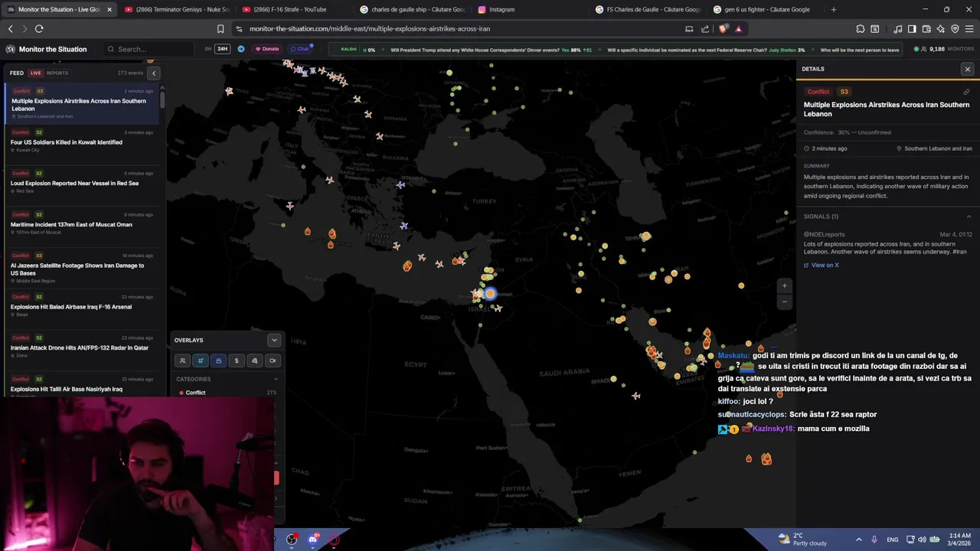Click the ENG language indicator
The image size is (980, 551).
893,540
